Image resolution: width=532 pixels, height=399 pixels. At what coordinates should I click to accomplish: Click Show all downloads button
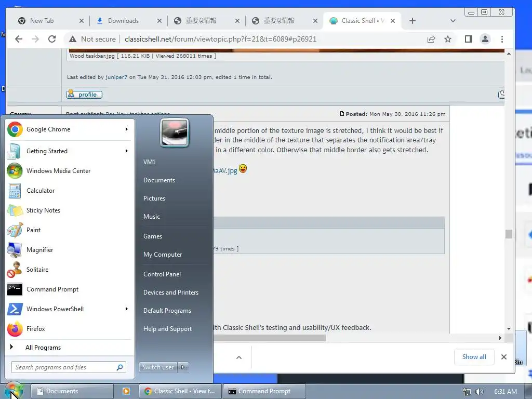pos(474,357)
